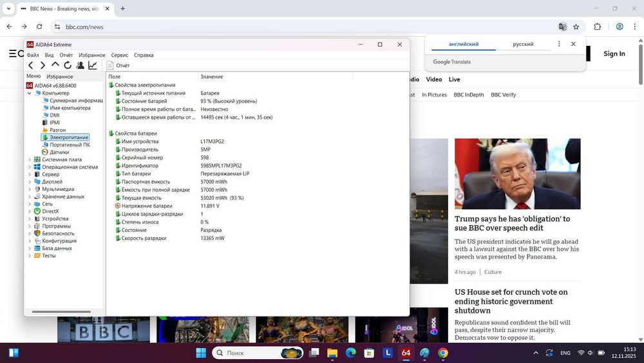Image resolution: width=644 pixels, height=363 pixels.
Task: Close the Google Translate popup
Action: (573, 44)
